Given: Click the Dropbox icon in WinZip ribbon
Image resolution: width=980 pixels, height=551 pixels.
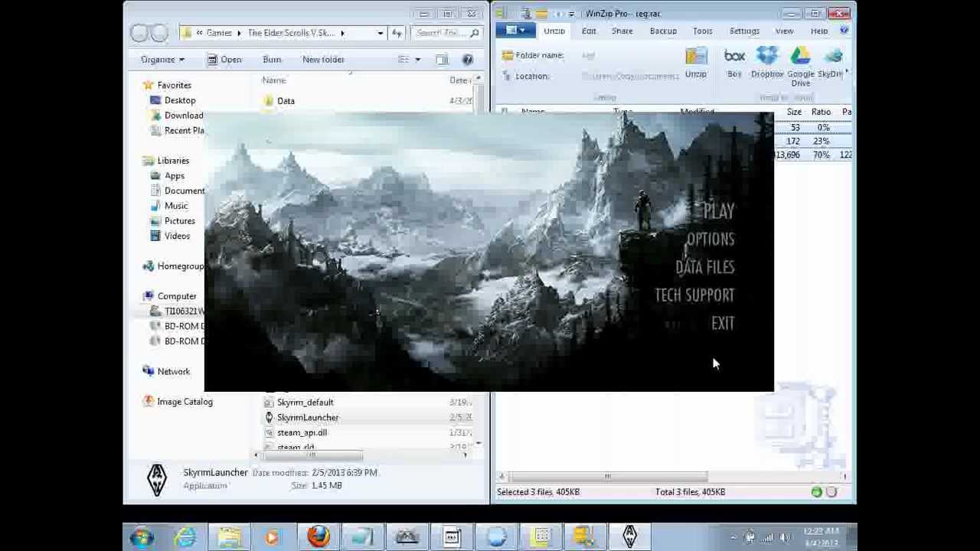Looking at the screenshot, I should (x=766, y=62).
